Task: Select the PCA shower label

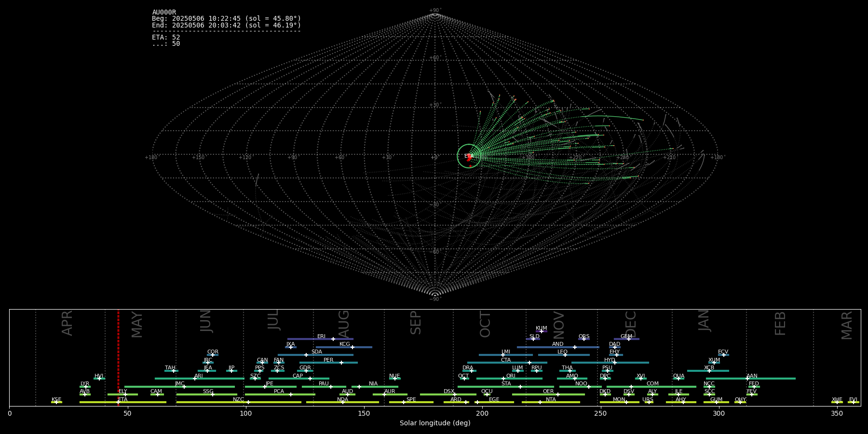Action: (279, 392)
